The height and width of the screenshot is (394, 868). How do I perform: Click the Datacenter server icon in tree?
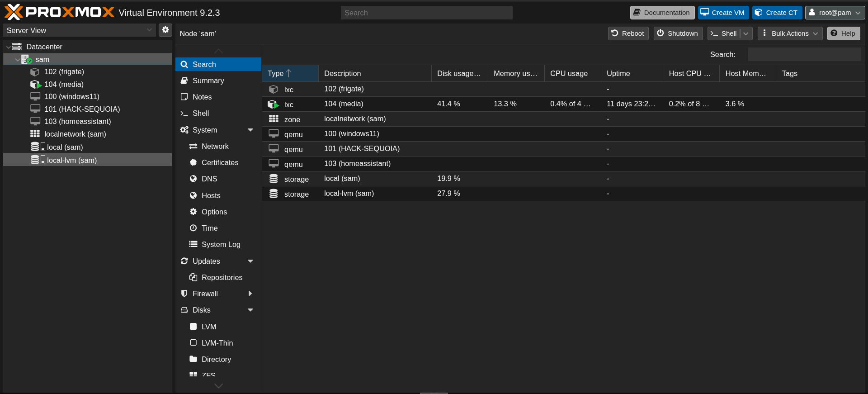[x=17, y=47]
